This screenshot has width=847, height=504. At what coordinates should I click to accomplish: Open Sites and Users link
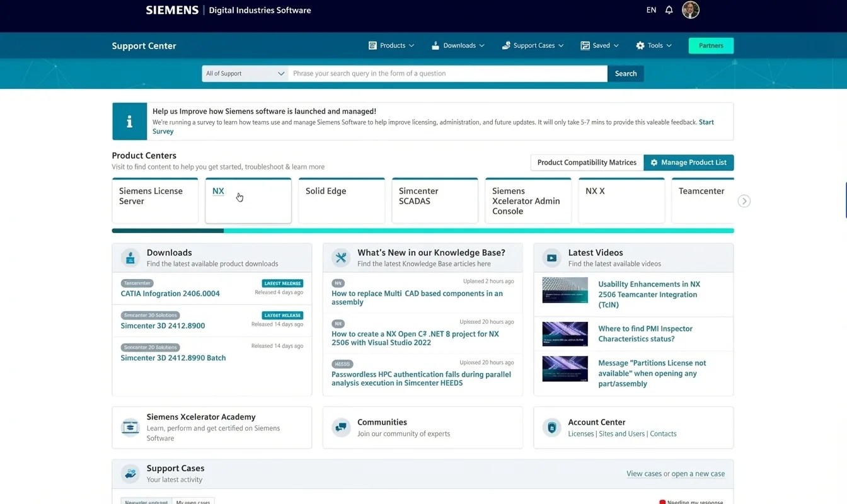pos(621,434)
